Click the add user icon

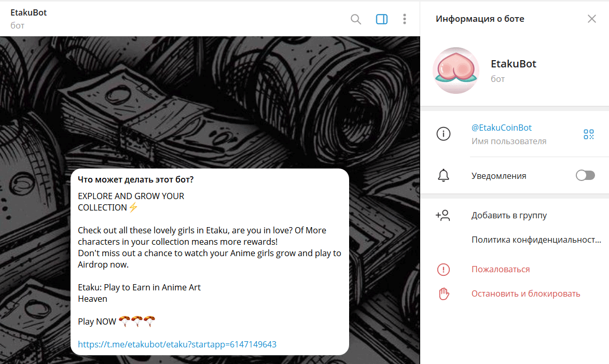pos(443,215)
